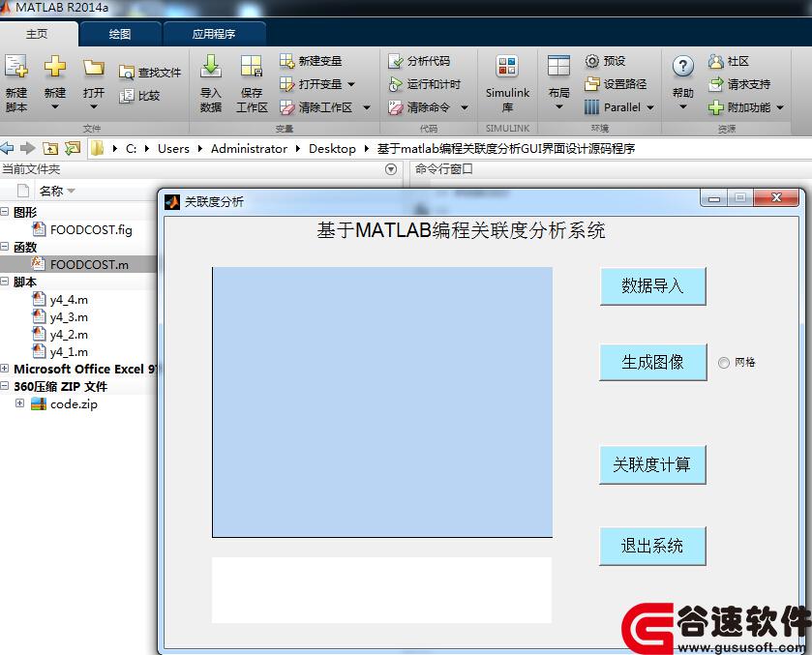The width and height of the screenshot is (812, 655).
Task: Open the current folder panel actions menu
Action: coord(391,169)
